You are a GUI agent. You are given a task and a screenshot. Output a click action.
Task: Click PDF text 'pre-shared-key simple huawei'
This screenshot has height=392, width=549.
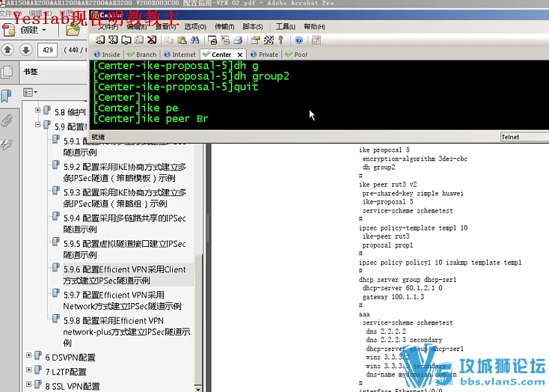[413, 193]
